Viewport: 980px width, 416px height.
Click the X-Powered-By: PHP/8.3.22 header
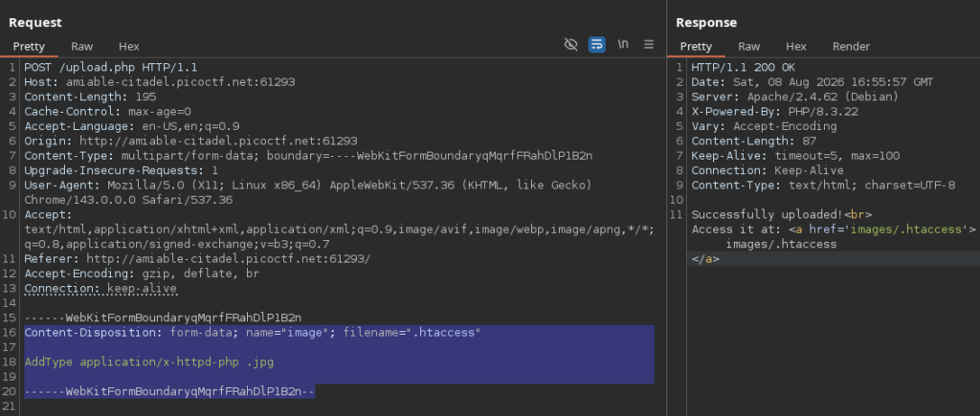(x=774, y=112)
